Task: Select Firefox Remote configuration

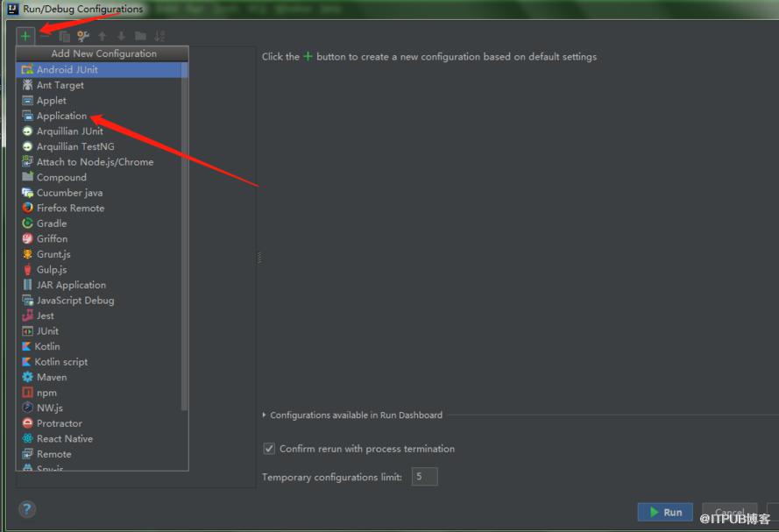Action: pos(102,208)
